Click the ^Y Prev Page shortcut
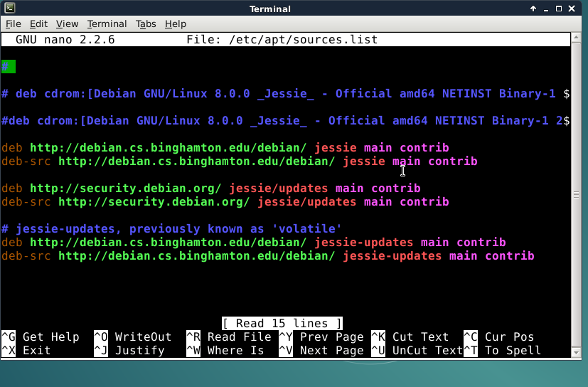Screen dimensions: 588x387 point(321,337)
